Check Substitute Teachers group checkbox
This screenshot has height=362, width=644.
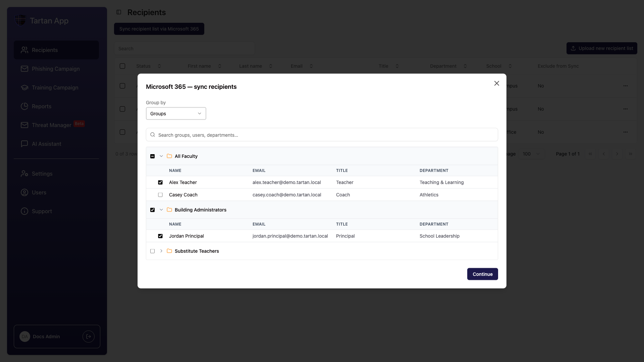click(153, 251)
